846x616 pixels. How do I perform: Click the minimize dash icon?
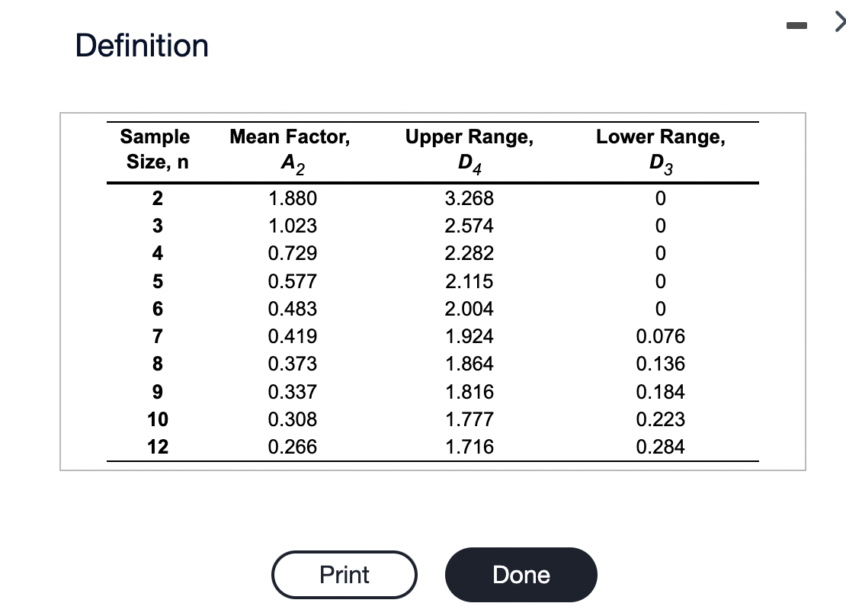pos(796,24)
